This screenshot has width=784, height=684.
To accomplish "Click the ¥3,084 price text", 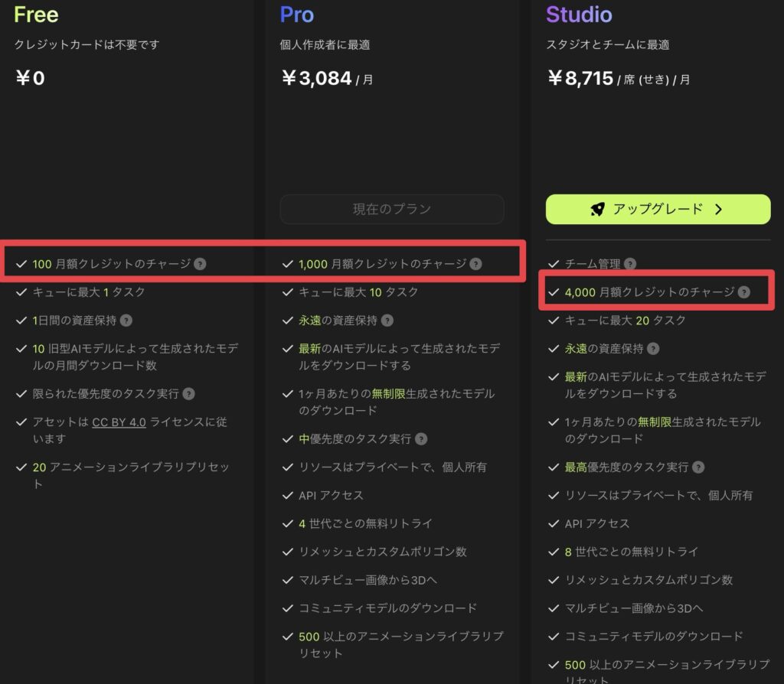I will [x=316, y=78].
